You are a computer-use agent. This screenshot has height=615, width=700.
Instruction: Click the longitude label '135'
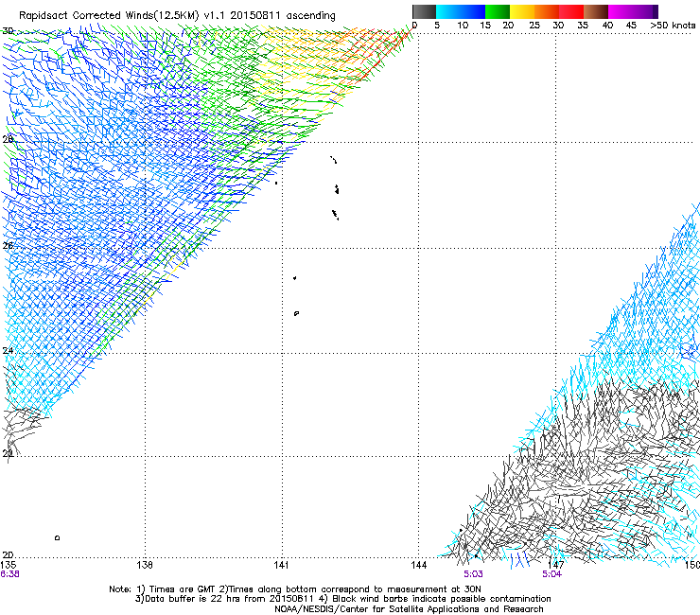tap(9, 565)
